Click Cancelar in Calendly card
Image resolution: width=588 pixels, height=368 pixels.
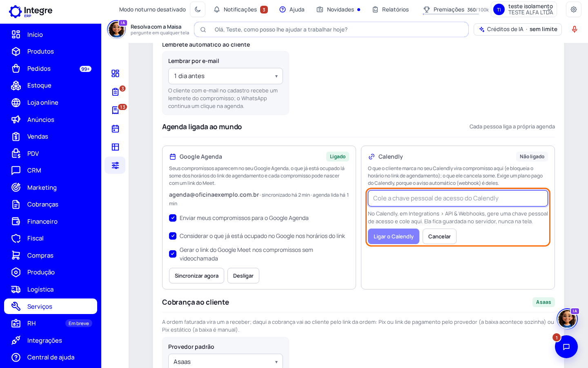click(x=439, y=236)
